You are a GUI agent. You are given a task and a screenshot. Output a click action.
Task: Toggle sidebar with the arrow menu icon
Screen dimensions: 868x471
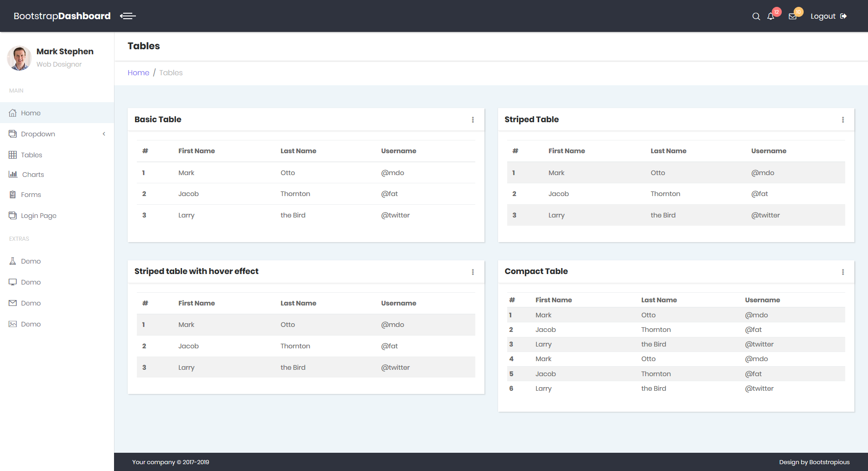pos(128,16)
